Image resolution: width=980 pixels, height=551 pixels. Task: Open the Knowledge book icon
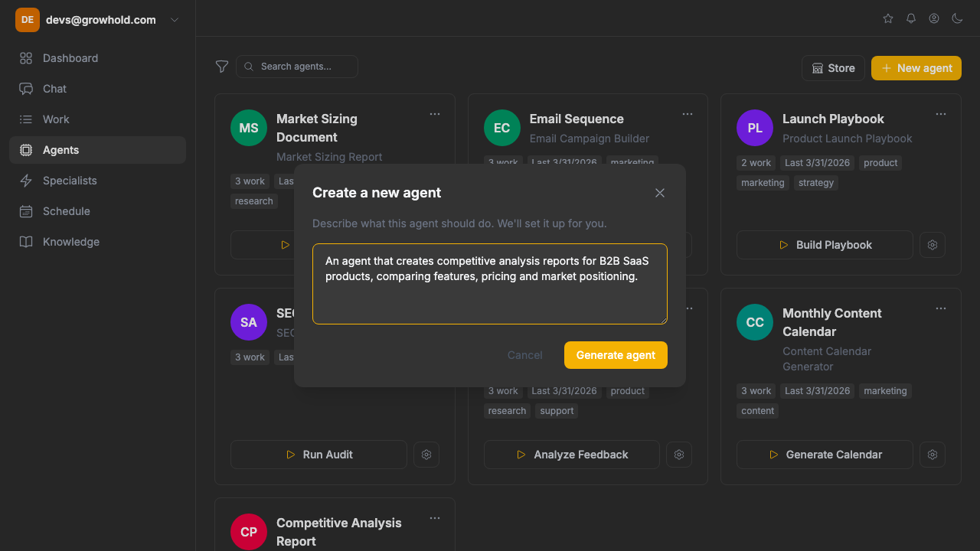[x=27, y=242]
